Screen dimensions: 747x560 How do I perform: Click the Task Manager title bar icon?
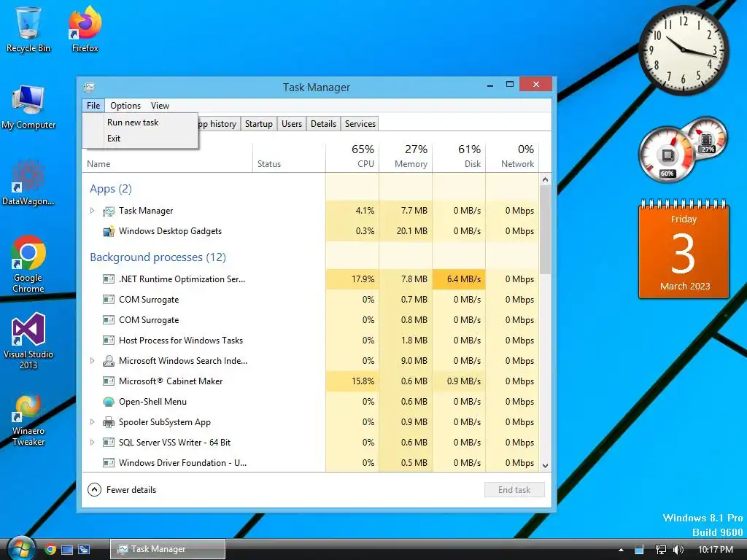(x=88, y=87)
